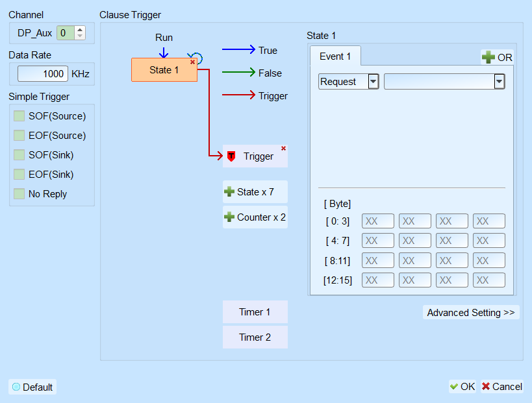Open Advanced Setting >>
The image size is (532, 403).
[471, 312]
